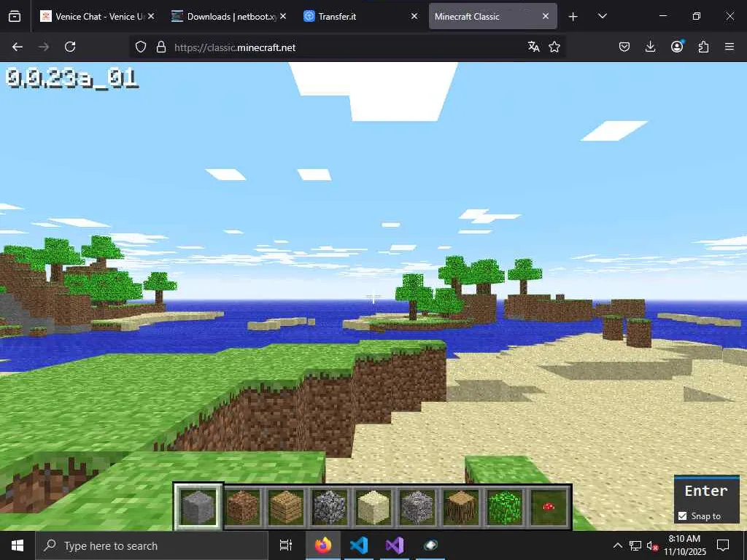The height and width of the screenshot is (560, 747).
Task: Open the network tray icon
Action: (635, 545)
